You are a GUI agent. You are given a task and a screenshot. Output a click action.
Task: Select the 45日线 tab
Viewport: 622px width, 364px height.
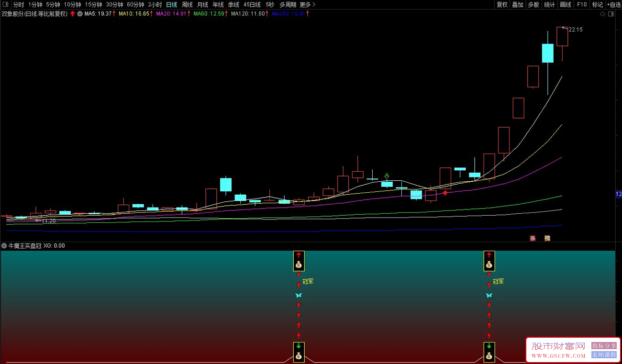[x=252, y=4]
